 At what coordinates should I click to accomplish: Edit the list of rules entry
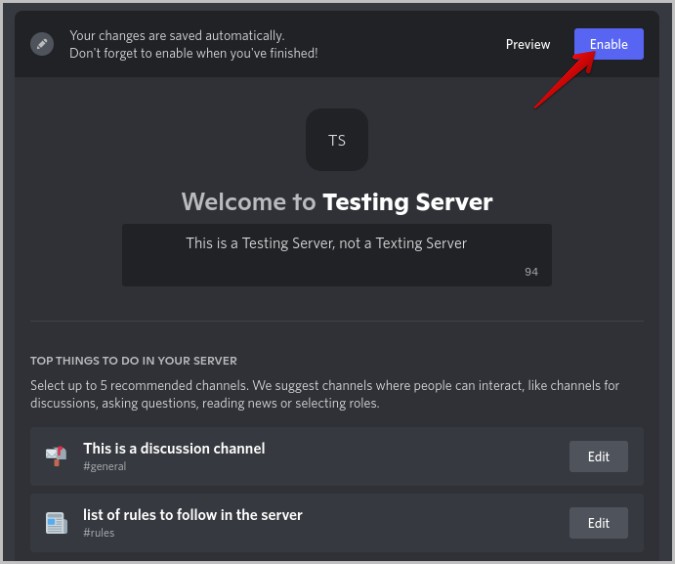pyautogui.click(x=598, y=523)
